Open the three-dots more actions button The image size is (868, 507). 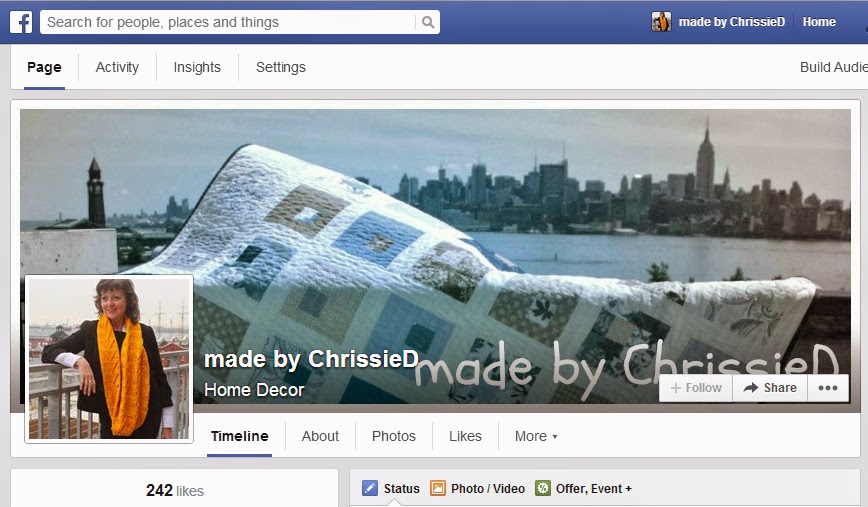828,388
